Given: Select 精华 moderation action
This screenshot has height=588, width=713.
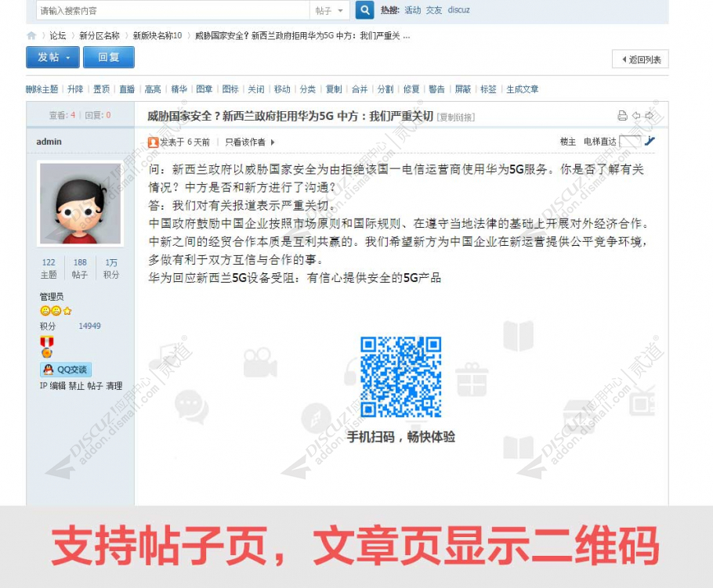Looking at the screenshot, I should point(179,89).
